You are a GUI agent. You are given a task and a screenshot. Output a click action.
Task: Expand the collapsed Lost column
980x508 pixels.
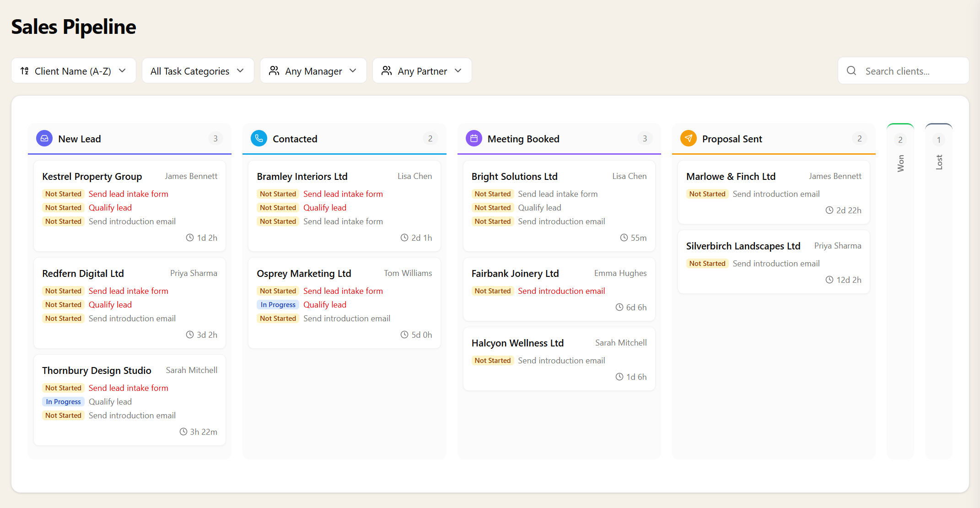pyautogui.click(x=939, y=291)
